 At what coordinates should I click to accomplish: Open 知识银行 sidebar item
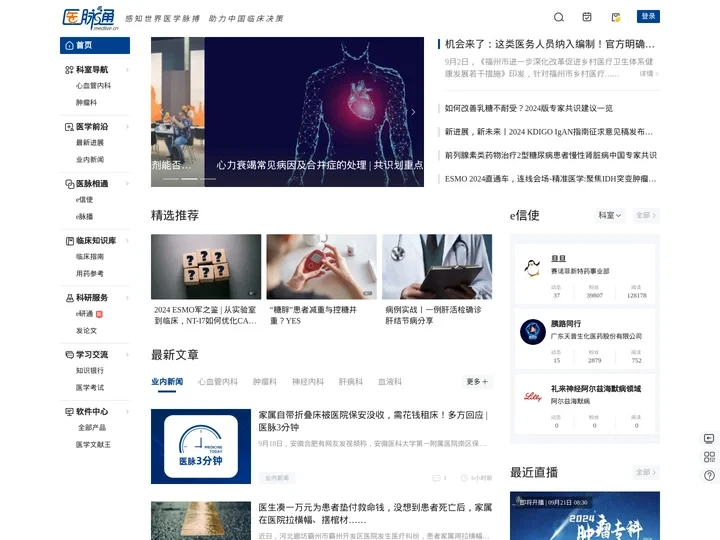pos(90,371)
